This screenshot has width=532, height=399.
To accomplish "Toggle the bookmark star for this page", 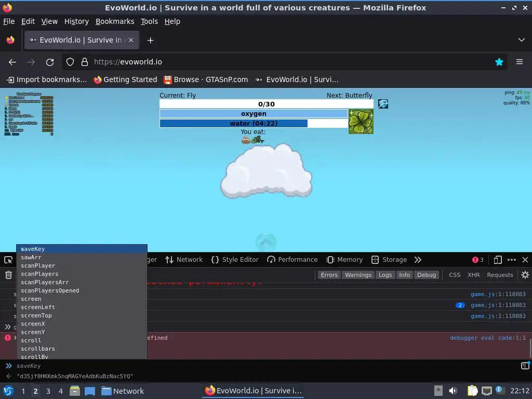I will pyautogui.click(x=499, y=62).
